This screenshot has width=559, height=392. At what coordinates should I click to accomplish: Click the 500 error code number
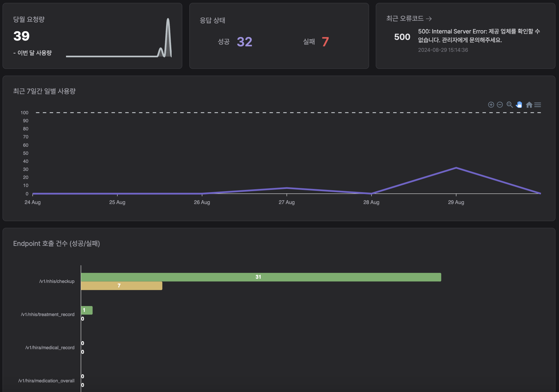[402, 37]
